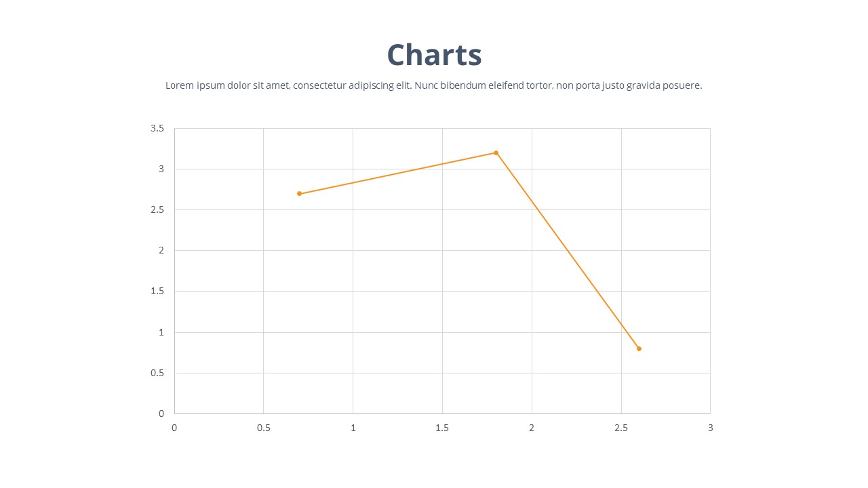The image size is (868, 488).
Task: Select the vertical axis label 3
Action: coord(161,169)
